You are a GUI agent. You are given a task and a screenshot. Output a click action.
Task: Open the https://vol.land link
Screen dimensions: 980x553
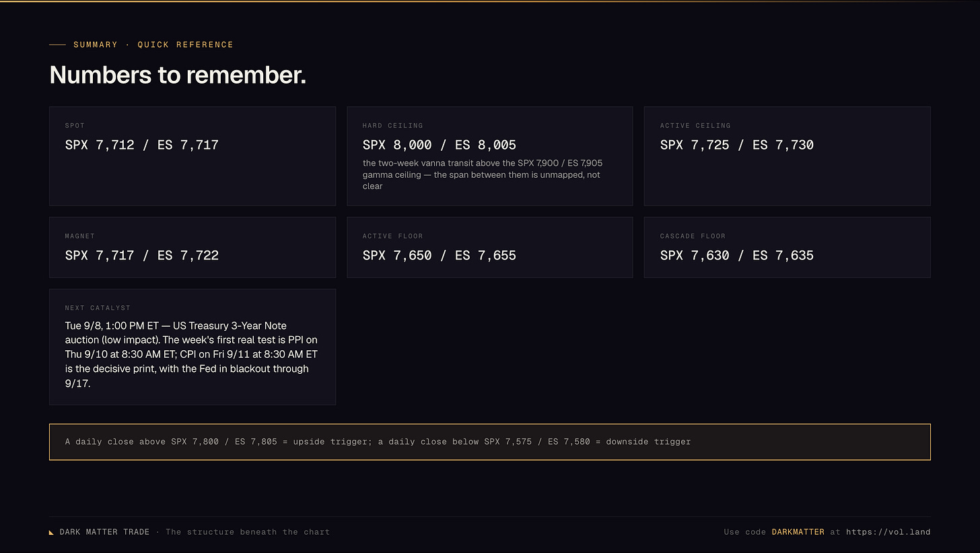coord(888,531)
